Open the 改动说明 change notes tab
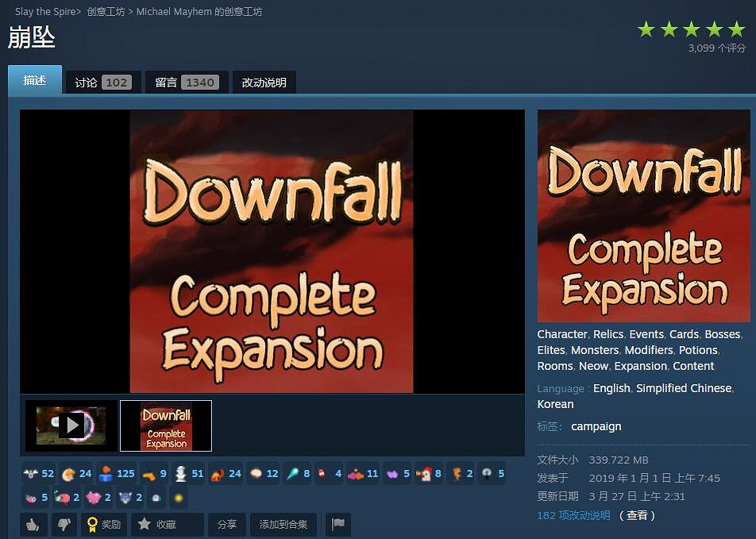The width and height of the screenshot is (756, 539). coord(264,83)
